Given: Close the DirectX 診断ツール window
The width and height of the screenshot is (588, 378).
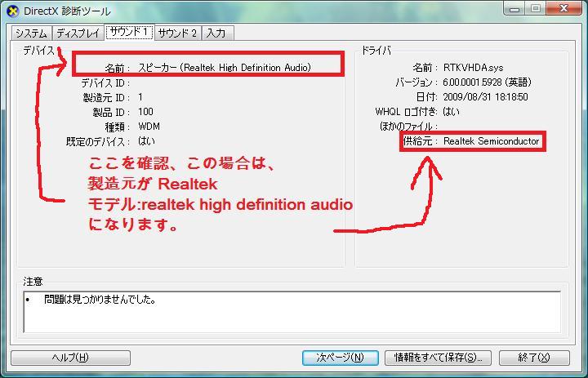Looking at the screenshot, I should point(563,9).
